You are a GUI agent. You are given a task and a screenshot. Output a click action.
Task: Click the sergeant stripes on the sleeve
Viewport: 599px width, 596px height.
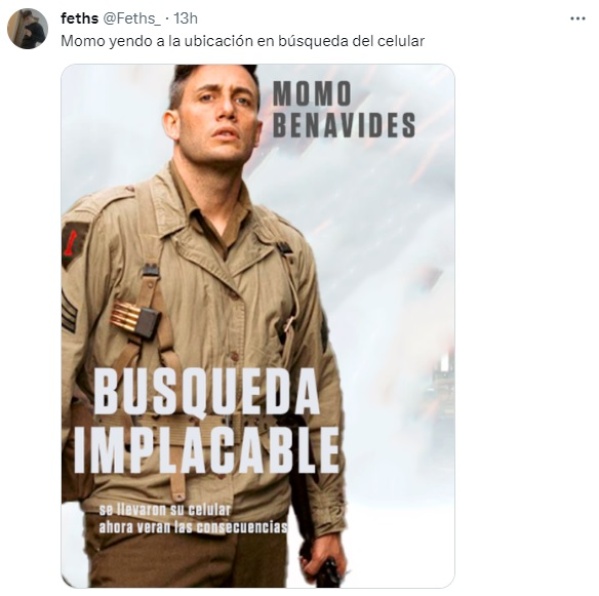69,313
